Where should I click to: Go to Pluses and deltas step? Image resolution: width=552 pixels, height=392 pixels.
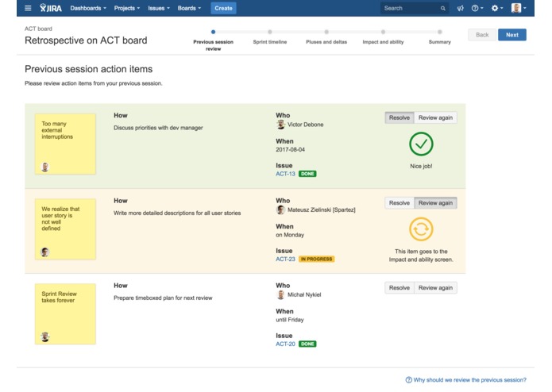click(326, 37)
